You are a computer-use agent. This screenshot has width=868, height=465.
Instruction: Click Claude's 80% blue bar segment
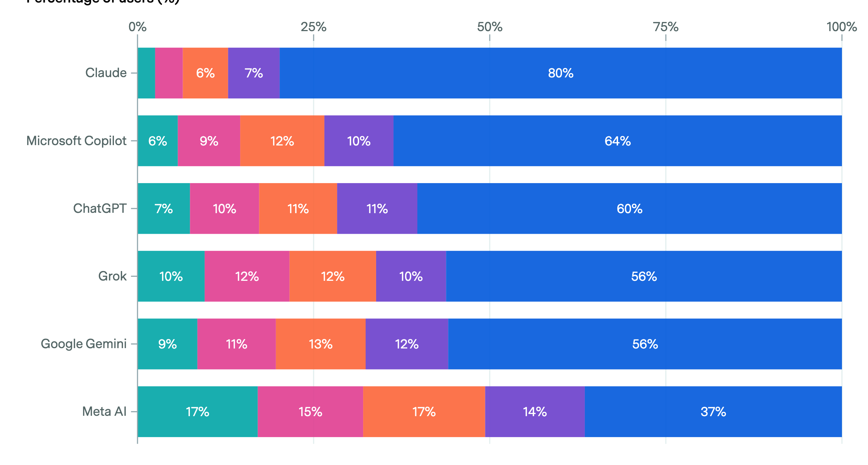tap(561, 73)
